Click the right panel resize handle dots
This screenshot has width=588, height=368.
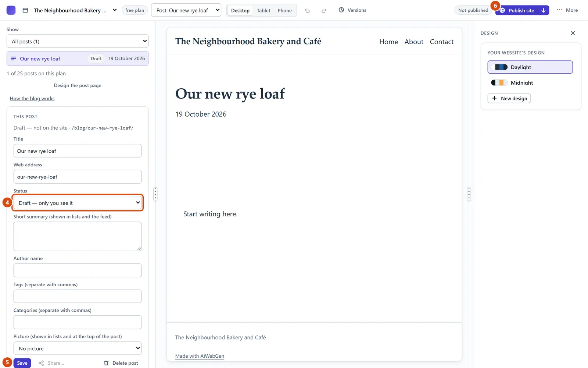point(469,194)
